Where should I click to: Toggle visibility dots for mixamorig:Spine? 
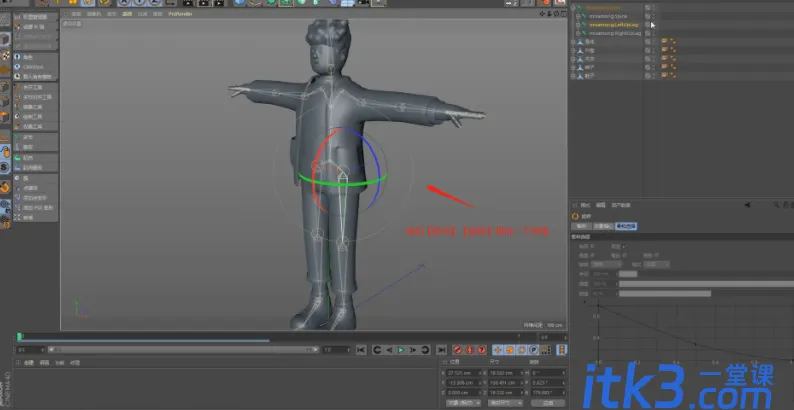pyautogui.click(x=654, y=16)
